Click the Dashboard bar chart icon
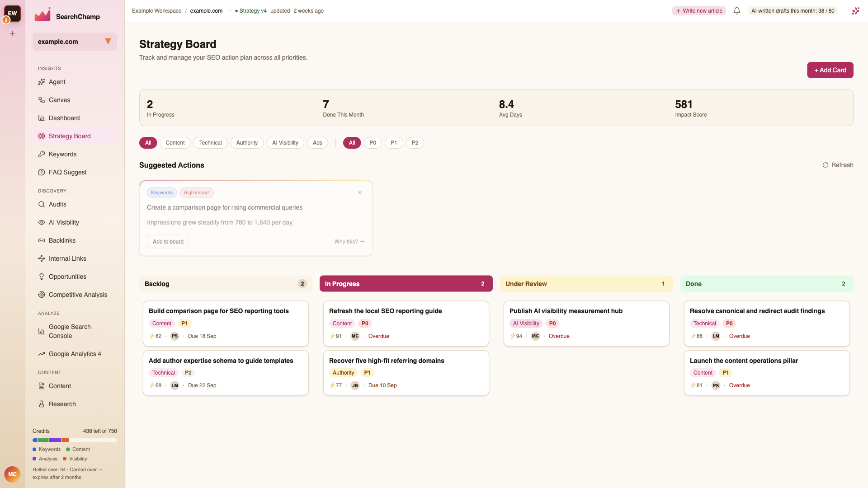The image size is (868, 488). click(x=42, y=118)
